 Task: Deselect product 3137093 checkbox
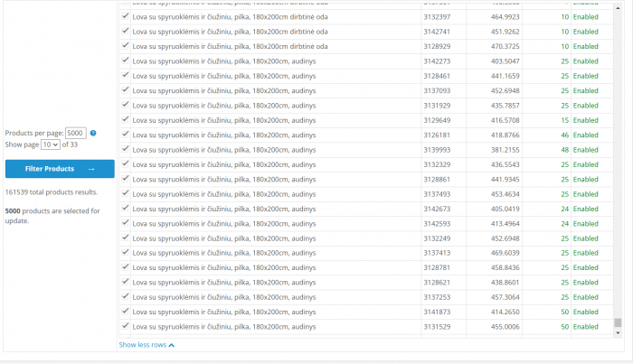125,90
